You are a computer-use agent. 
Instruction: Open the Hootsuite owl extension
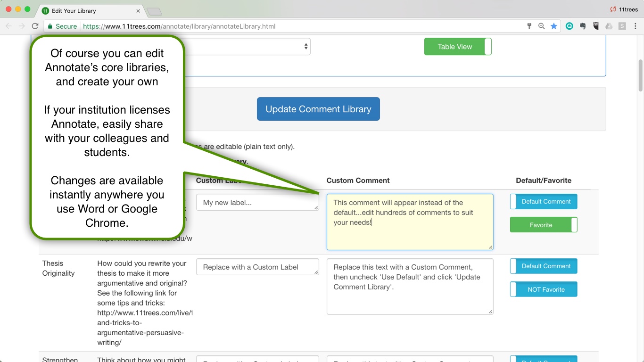(596, 26)
